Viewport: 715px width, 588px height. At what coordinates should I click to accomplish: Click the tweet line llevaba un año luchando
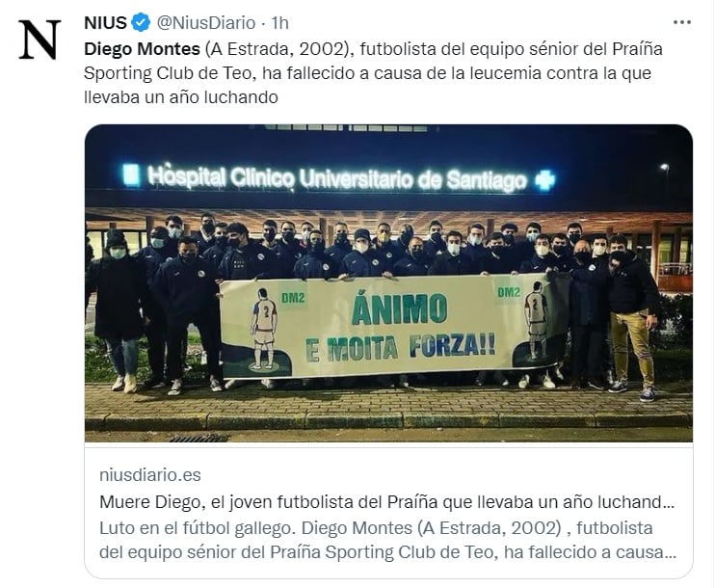(x=181, y=97)
